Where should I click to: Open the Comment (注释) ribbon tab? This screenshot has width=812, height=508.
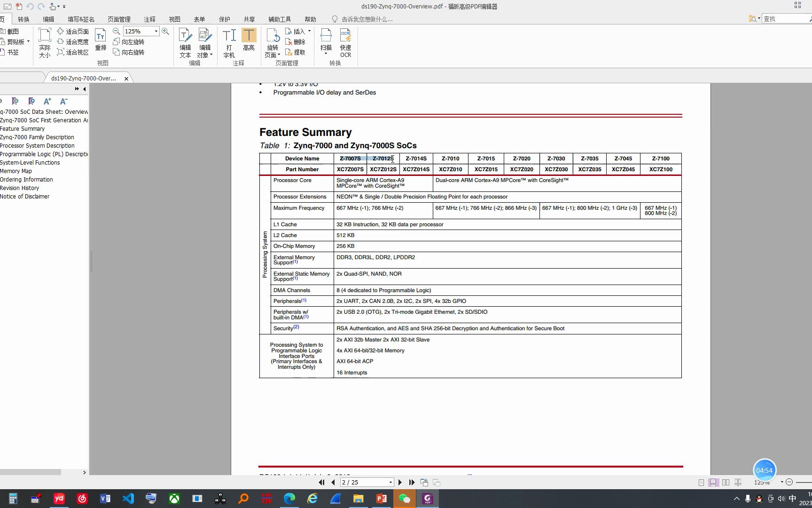(x=149, y=19)
